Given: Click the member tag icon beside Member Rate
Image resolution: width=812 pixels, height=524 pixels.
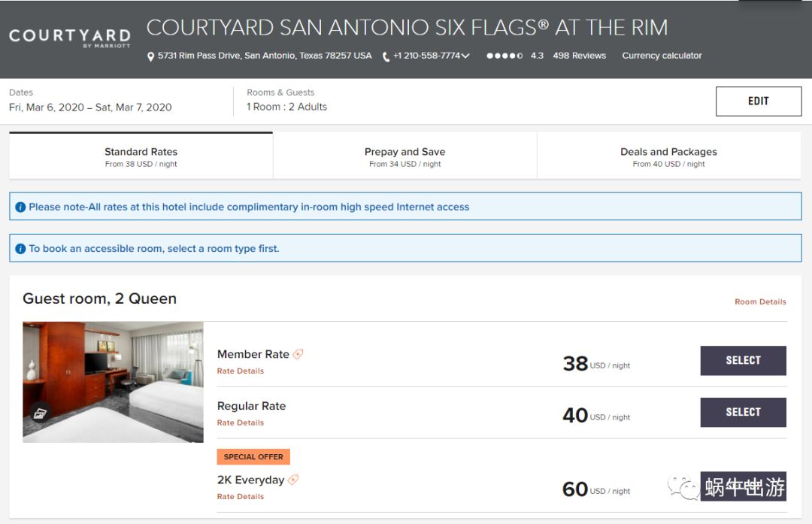Looking at the screenshot, I should [298, 354].
